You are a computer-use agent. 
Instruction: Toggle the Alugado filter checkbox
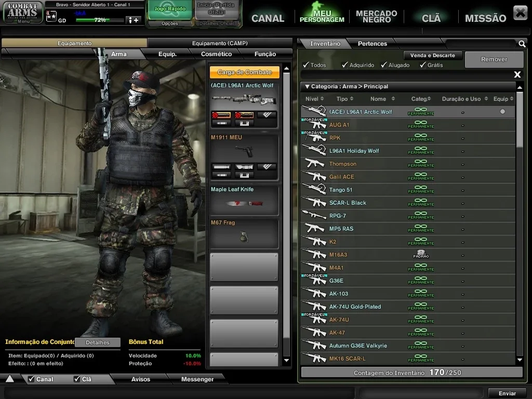[x=384, y=65]
